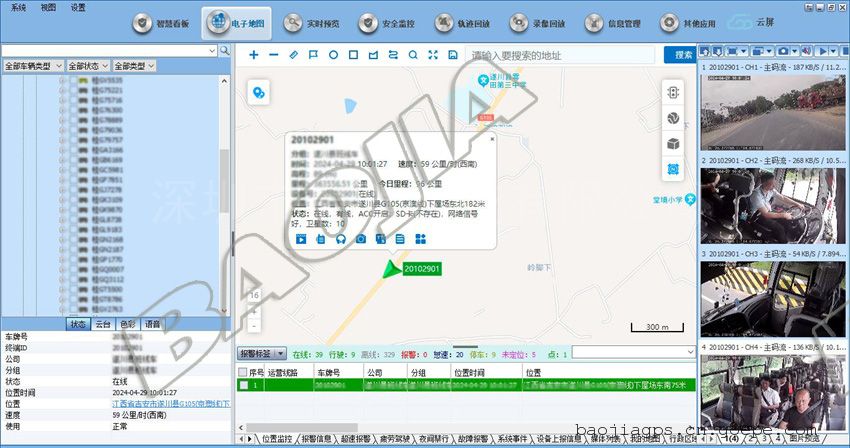Click the headset intercom icon in vehicle popup
Image resolution: width=850 pixels, height=448 pixels.
point(340,239)
